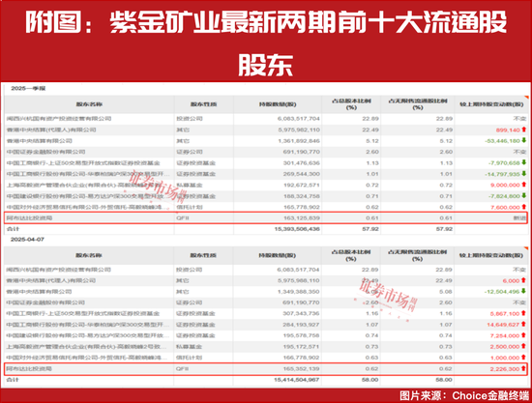532x403 pixels.
Task: Click 较上期持股变动数(股) header in the 2025-04-07 table
Action: point(491,255)
